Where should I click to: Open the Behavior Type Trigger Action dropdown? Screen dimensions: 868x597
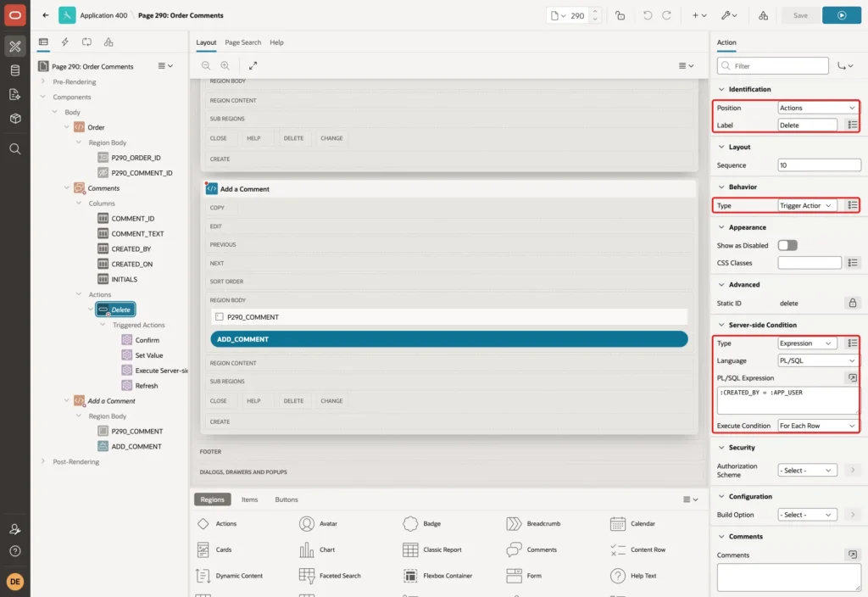[x=806, y=205]
